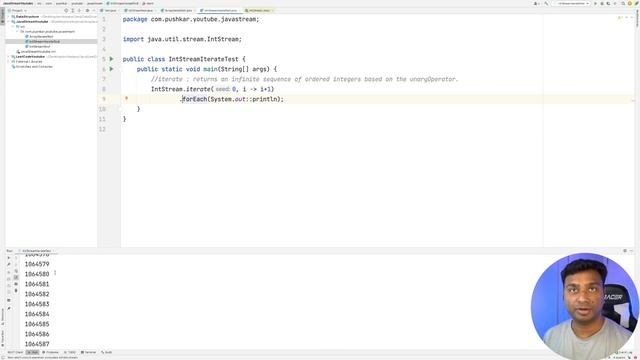640x360 pixels.
Task: Open the Problems tool window tab
Action: click(x=50, y=352)
